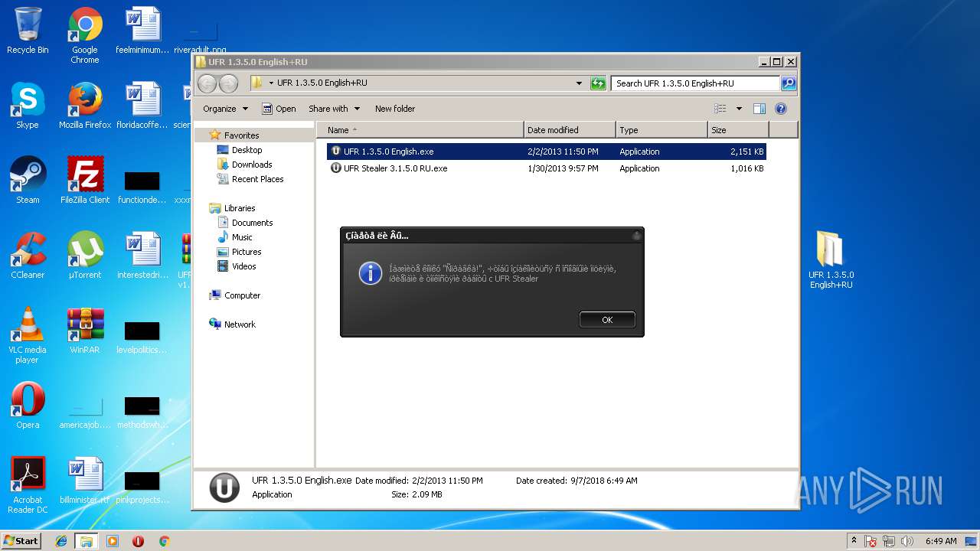The image size is (980, 551).
Task: Click Search UFR 1.3.5.0 English+RU field
Action: [695, 83]
